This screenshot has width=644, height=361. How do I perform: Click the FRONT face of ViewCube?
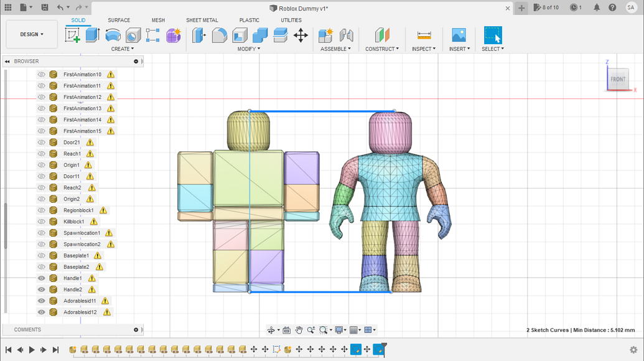(618, 79)
